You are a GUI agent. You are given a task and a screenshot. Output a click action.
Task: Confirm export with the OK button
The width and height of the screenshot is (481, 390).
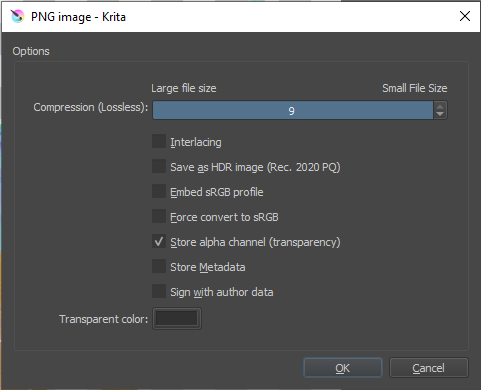point(343,368)
